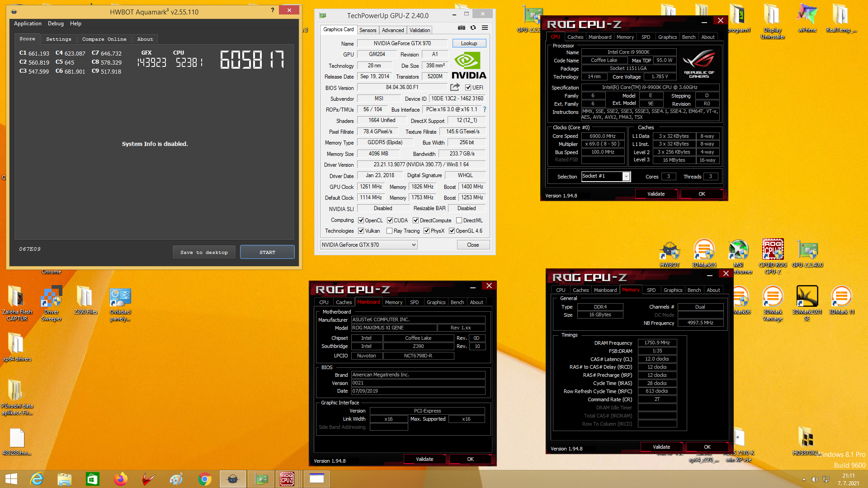Click the Driver Version field in GPU-Z
This screenshot has width=868, height=488.
click(x=421, y=164)
